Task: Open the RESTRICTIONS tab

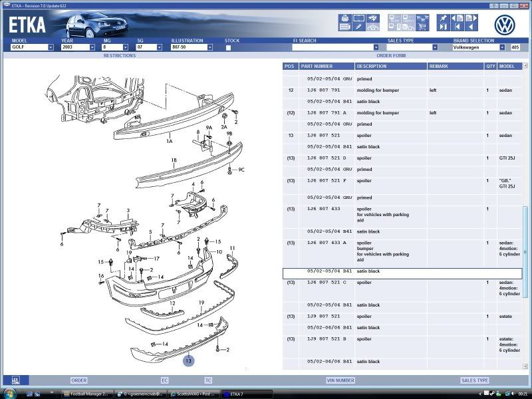Action: 120,56
